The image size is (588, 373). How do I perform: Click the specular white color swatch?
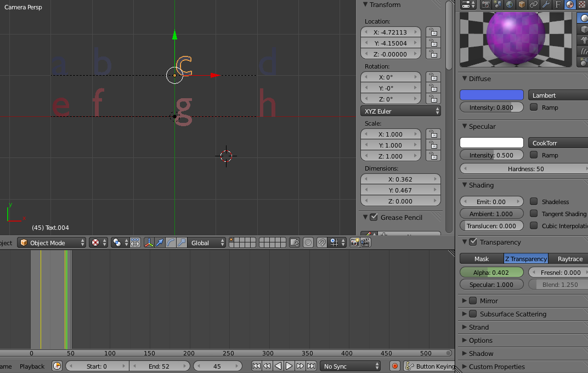(x=491, y=143)
